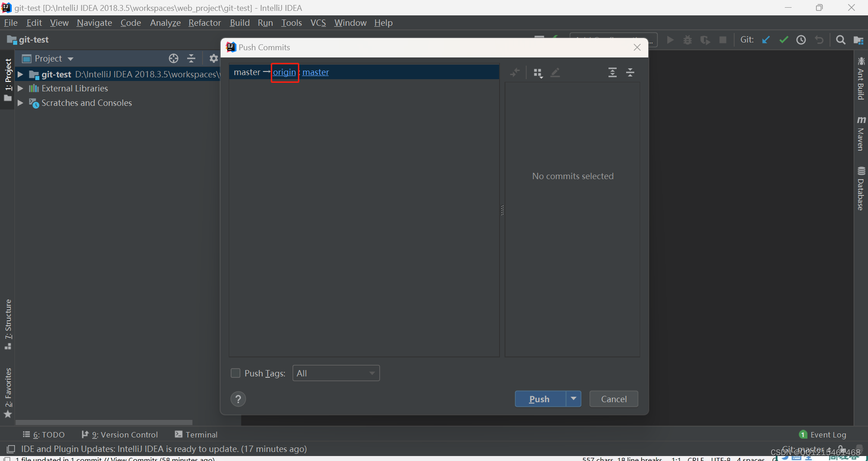868x461 pixels.
Task: Close the Push Commits dialog
Action: (637, 48)
